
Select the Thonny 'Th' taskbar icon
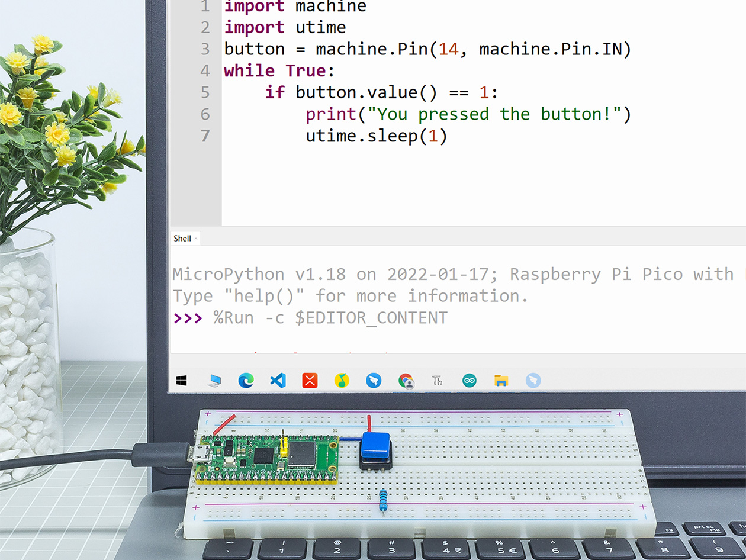click(438, 381)
